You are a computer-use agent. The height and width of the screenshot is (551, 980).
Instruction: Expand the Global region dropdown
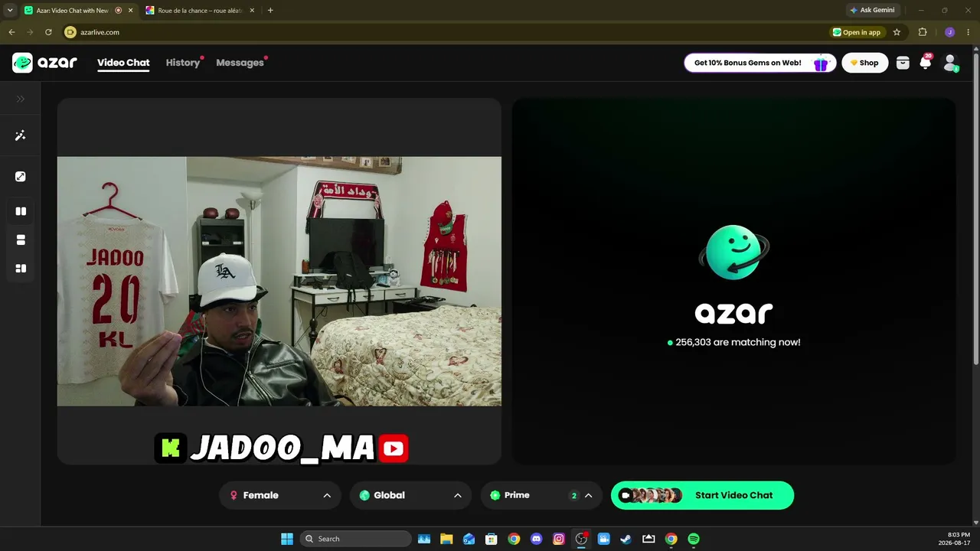pyautogui.click(x=410, y=495)
